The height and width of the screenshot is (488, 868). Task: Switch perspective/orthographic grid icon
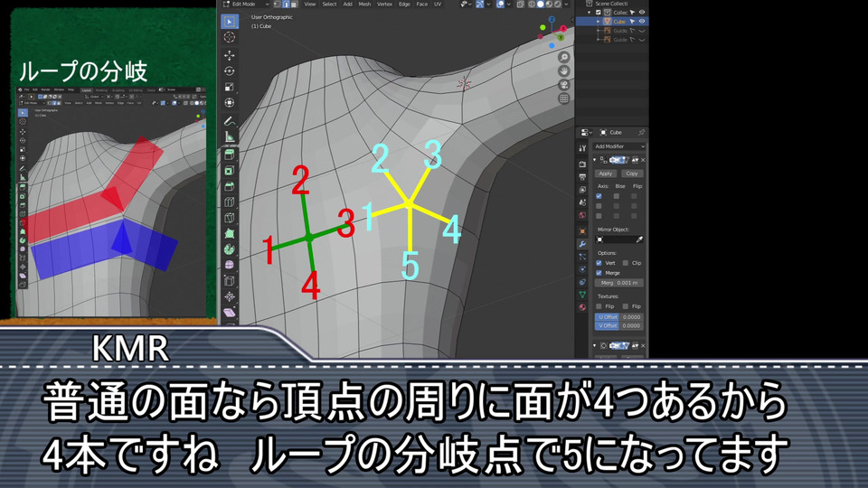[563, 99]
